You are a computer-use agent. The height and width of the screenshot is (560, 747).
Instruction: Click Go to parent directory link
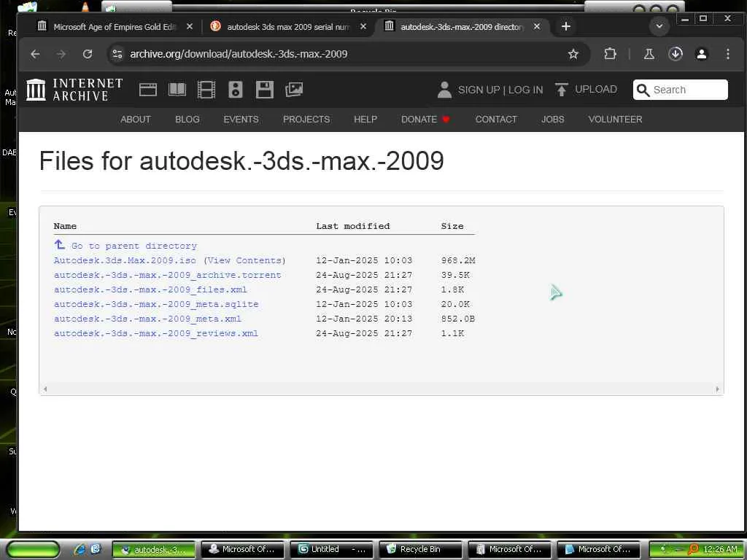tap(134, 246)
